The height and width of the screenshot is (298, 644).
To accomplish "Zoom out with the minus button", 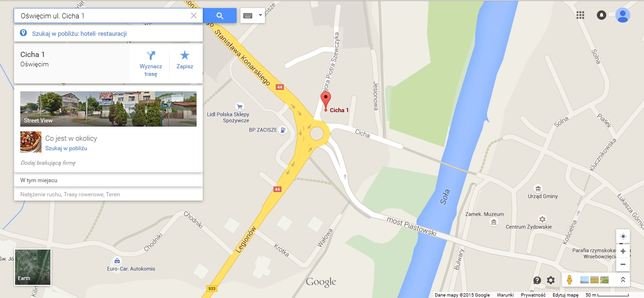I will point(623,264).
